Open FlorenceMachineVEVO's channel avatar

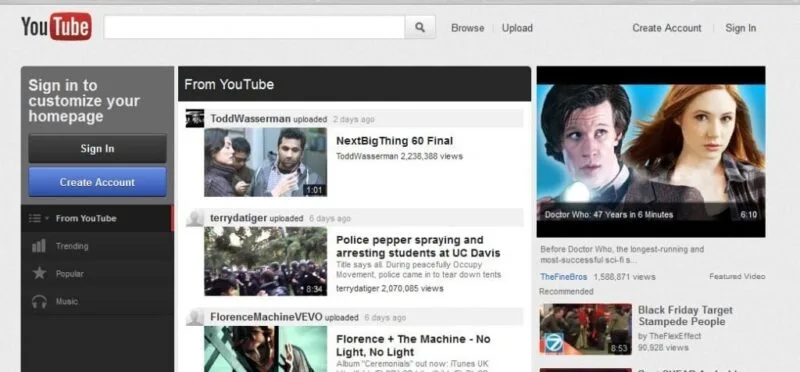(x=194, y=317)
